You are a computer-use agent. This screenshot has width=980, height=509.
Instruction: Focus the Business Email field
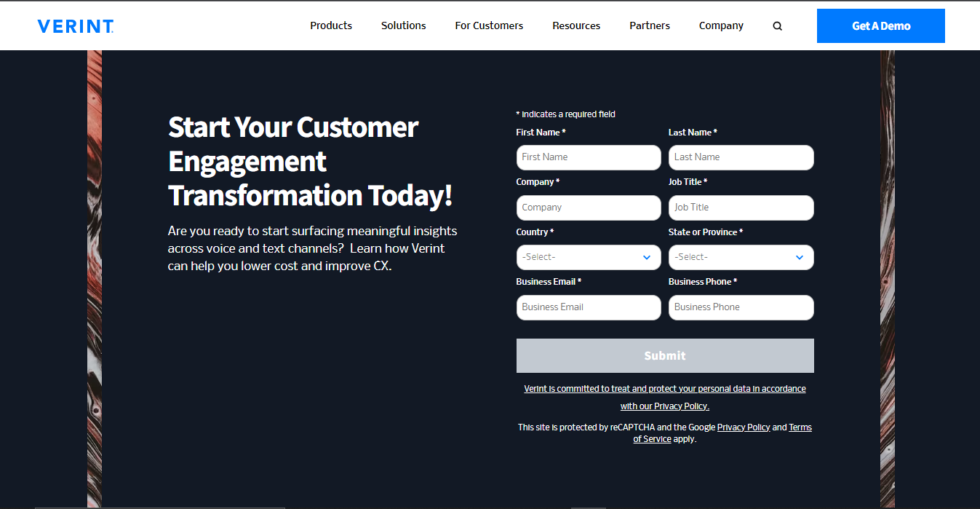(x=589, y=307)
